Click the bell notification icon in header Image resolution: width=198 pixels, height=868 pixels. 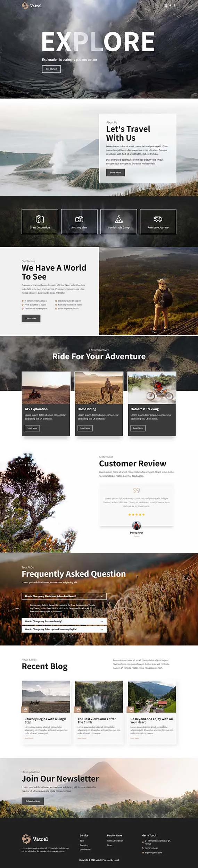(x=170, y=6)
